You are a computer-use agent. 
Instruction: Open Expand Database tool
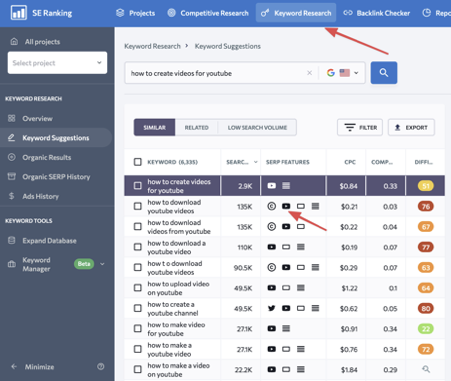point(49,241)
